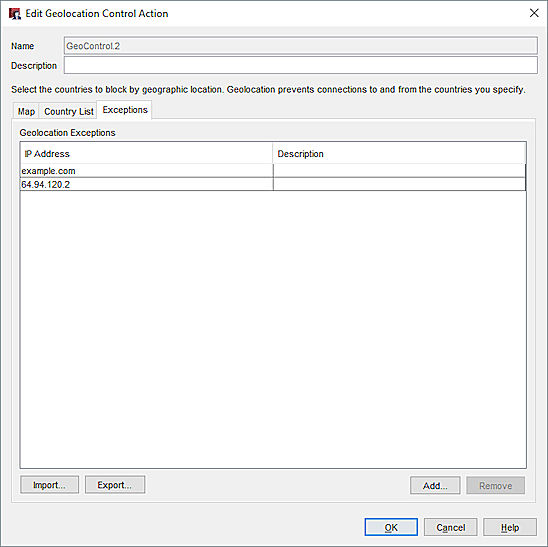Select the Exceptions tab

[125, 110]
